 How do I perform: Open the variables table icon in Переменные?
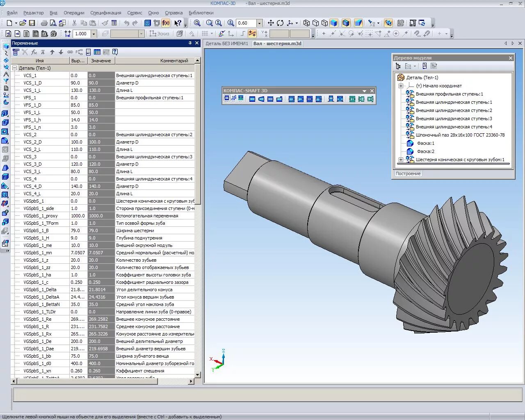[x=97, y=52]
